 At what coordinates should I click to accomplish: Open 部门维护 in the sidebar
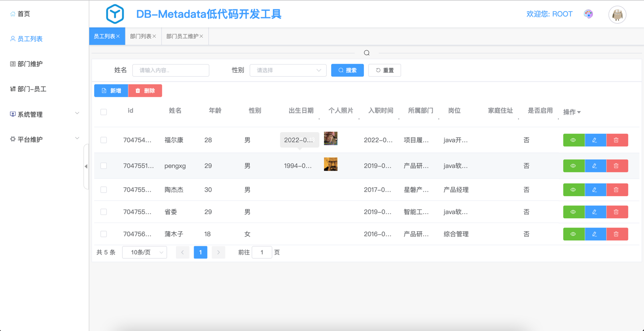(30, 64)
